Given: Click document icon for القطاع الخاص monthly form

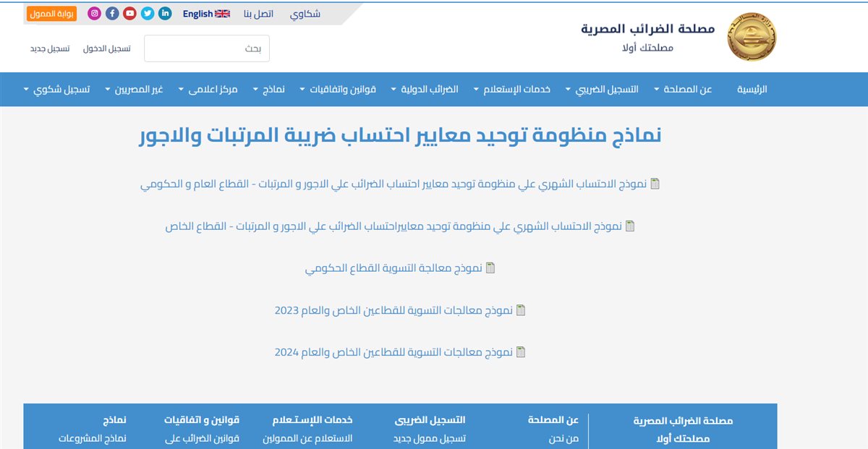Looking at the screenshot, I should click(x=630, y=226).
